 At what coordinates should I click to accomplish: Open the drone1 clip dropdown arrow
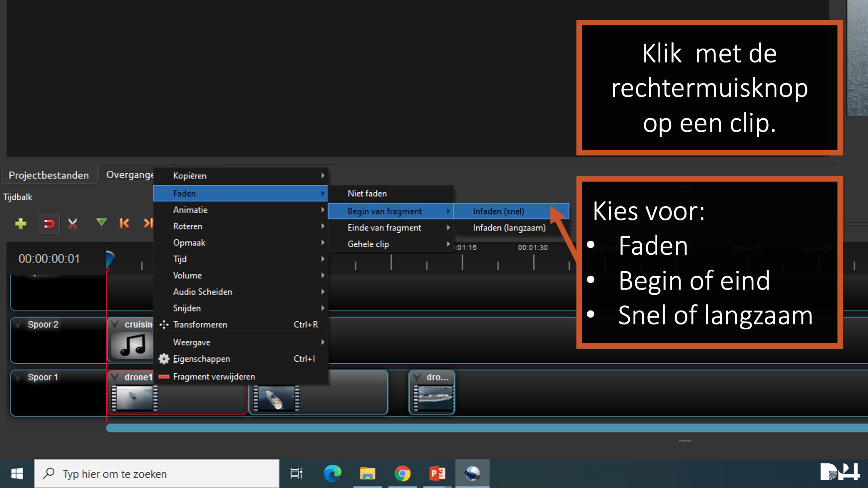pyautogui.click(x=115, y=377)
